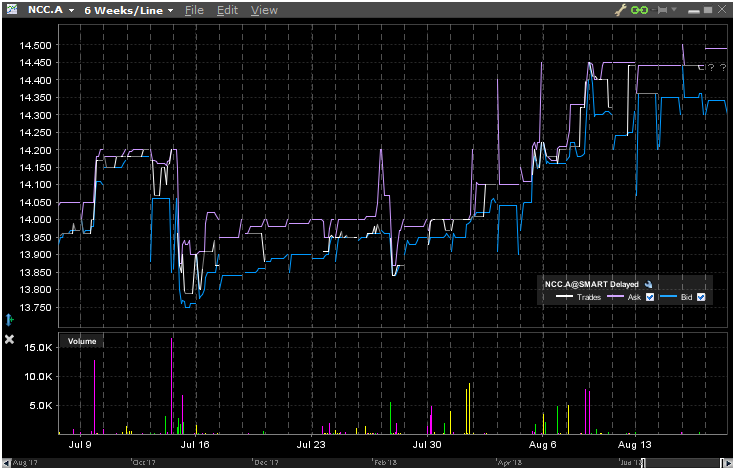Image resolution: width=735 pixels, height=470 pixels.
Task: Click the purple Ask line color swatch
Action: (614, 298)
